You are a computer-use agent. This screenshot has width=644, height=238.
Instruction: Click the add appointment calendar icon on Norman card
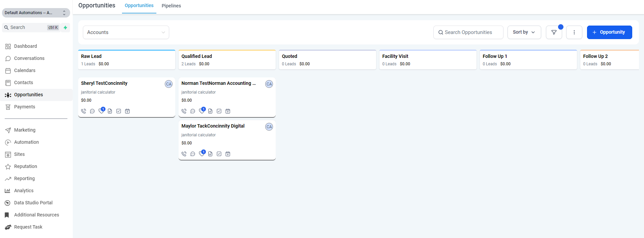click(x=228, y=111)
